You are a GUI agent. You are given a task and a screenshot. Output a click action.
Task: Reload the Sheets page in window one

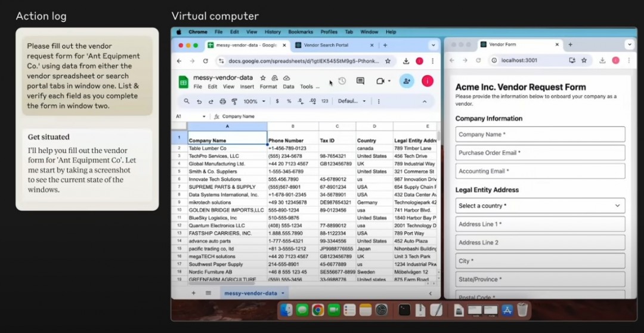tap(205, 61)
